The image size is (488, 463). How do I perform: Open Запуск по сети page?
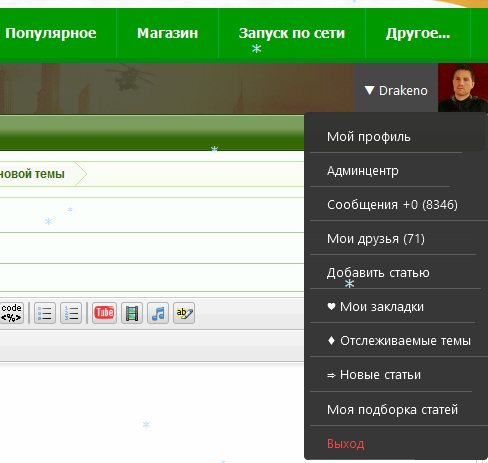(292, 33)
